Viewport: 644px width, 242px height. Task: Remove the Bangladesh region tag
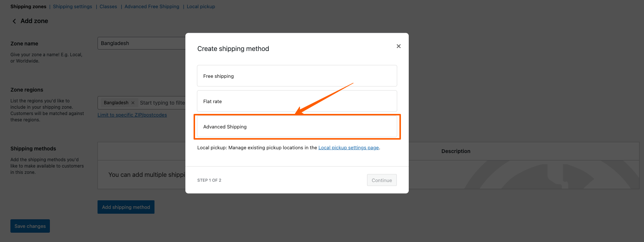[133, 103]
